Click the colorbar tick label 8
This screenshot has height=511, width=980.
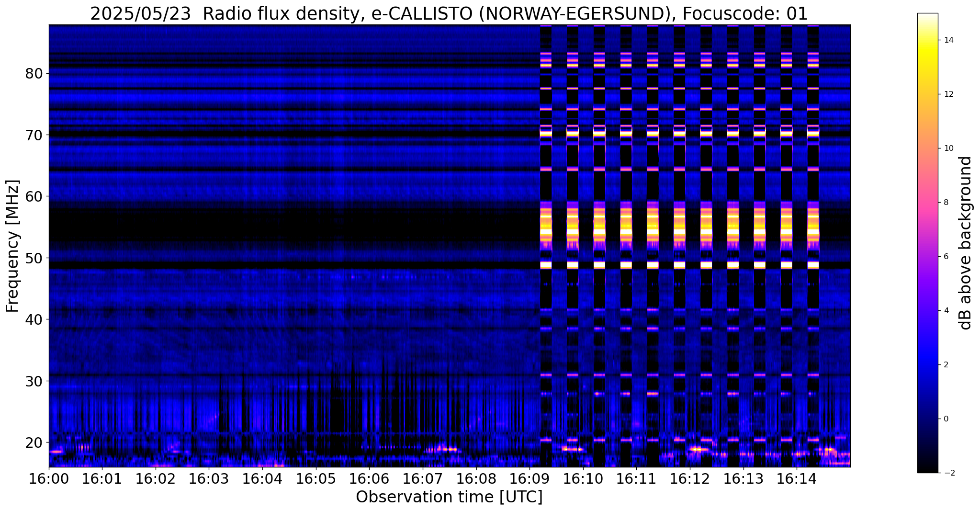tap(946, 203)
